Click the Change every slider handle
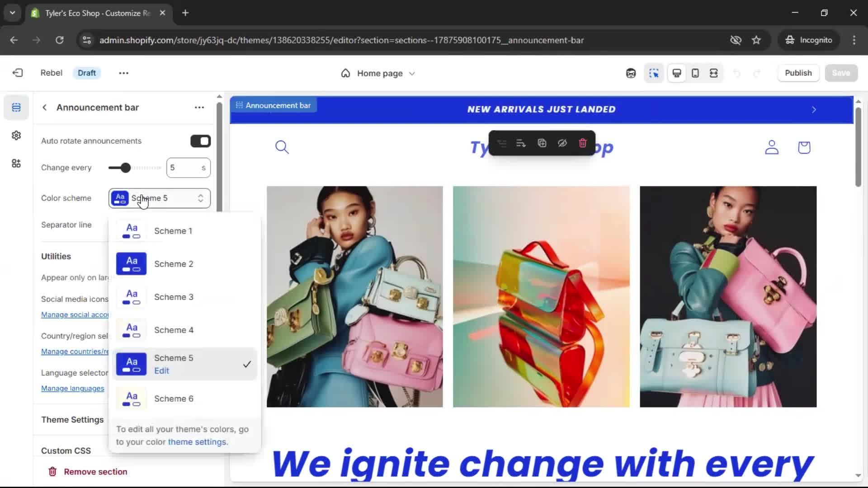This screenshot has height=488, width=868. click(x=125, y=168)
